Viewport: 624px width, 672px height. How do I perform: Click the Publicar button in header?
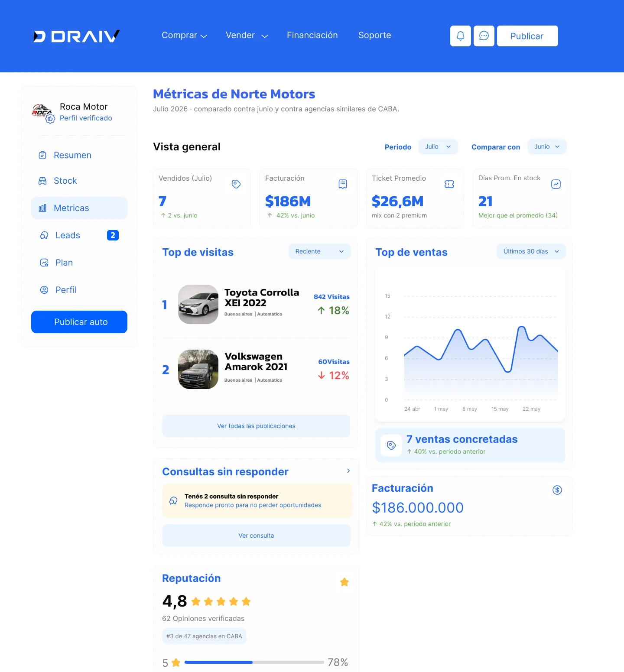[527, 36]
